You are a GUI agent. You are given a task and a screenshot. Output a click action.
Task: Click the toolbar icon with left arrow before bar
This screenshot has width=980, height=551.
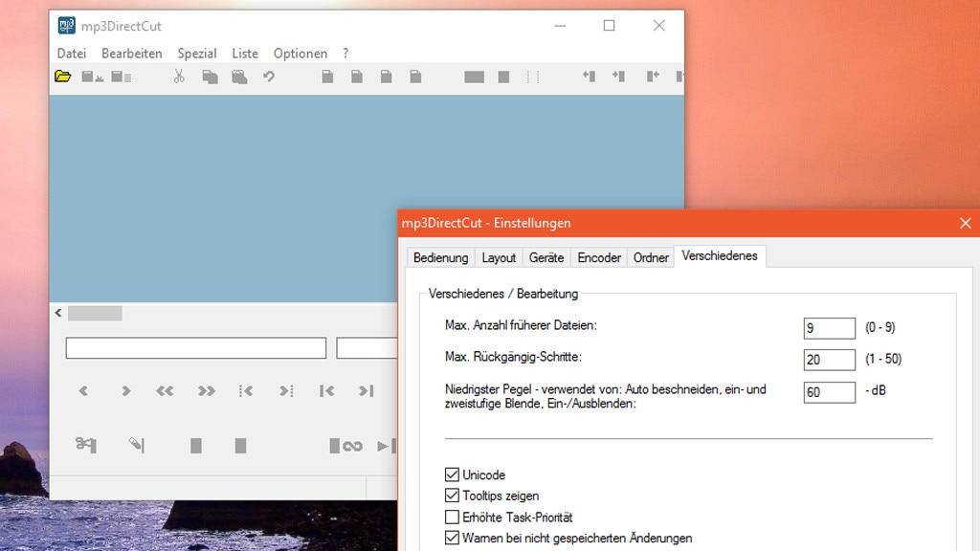(x=589, y=77)
